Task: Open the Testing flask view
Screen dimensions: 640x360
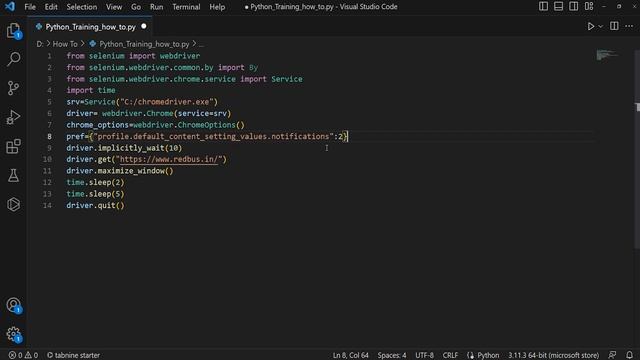Action: pyautogui.click(x=13, y=176)
